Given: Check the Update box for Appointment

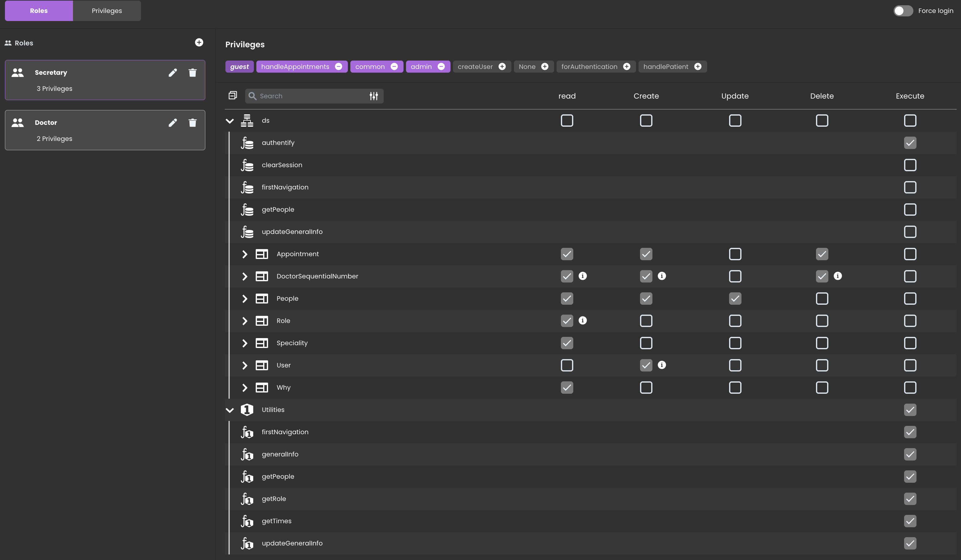Looking at the screenshot, I should (735, 254).
